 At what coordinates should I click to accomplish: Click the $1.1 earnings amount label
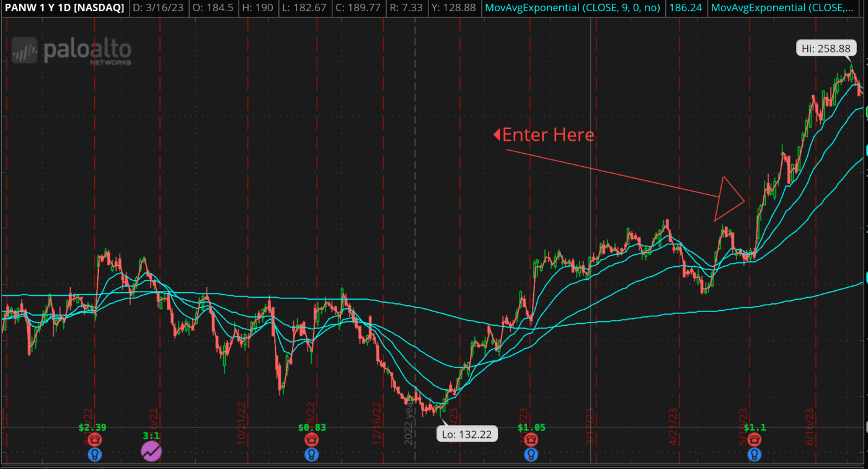tap(755, 427)
